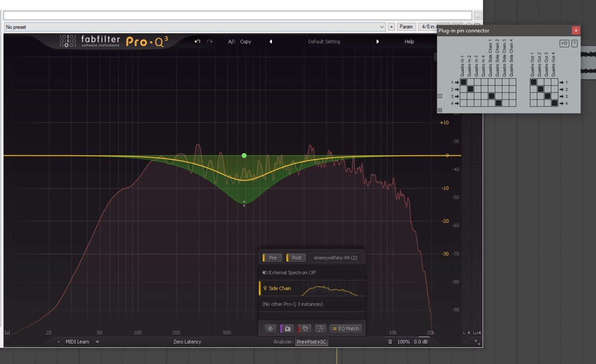Click the dynamic range handle below the band

pyautogui.click(x=244, y=203)
